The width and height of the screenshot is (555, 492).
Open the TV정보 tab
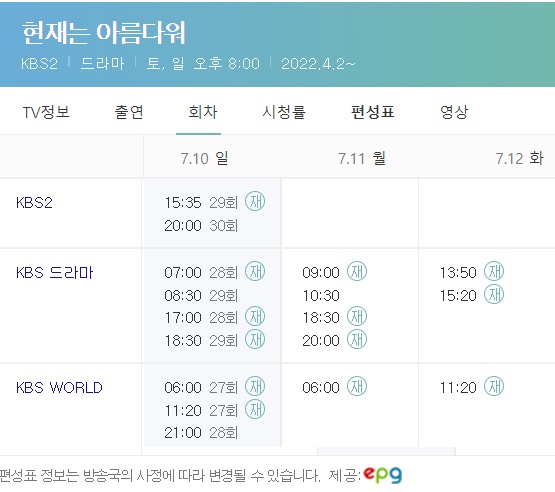46,112
